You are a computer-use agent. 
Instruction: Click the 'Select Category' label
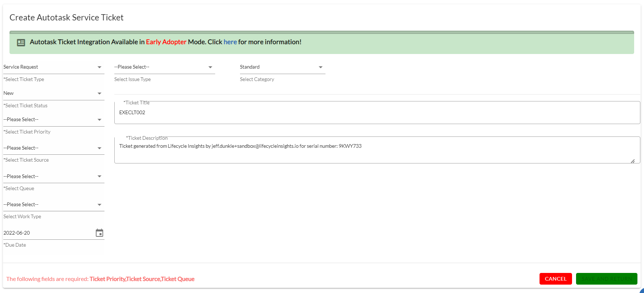tap(257, 79)
